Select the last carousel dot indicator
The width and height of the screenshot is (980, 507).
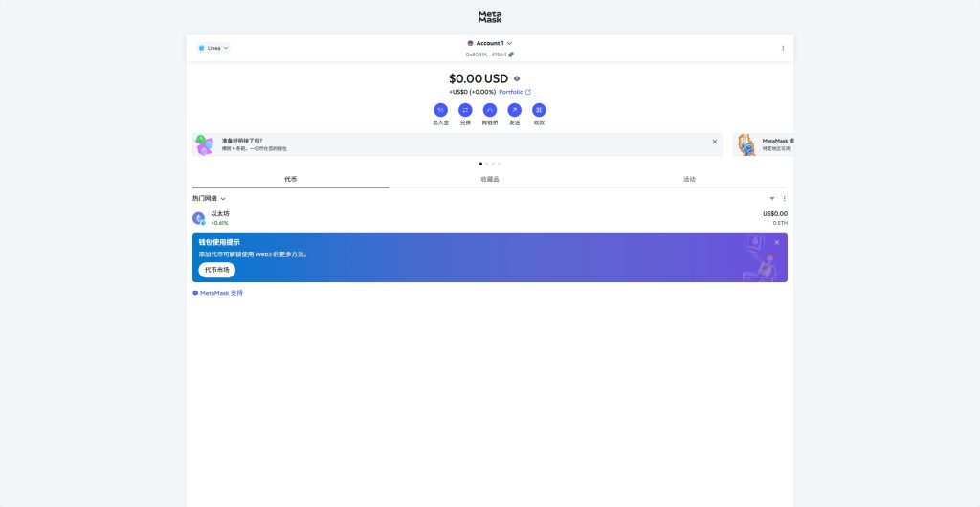(499, 164)
